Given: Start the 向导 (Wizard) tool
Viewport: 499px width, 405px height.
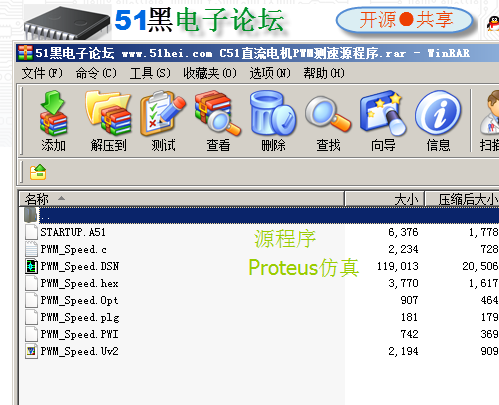Looking at the screenshot, I should pos(383,121).
